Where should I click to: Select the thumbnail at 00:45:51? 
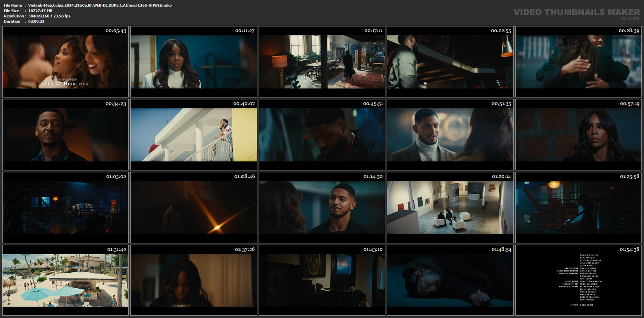click(x=322, y=134)
